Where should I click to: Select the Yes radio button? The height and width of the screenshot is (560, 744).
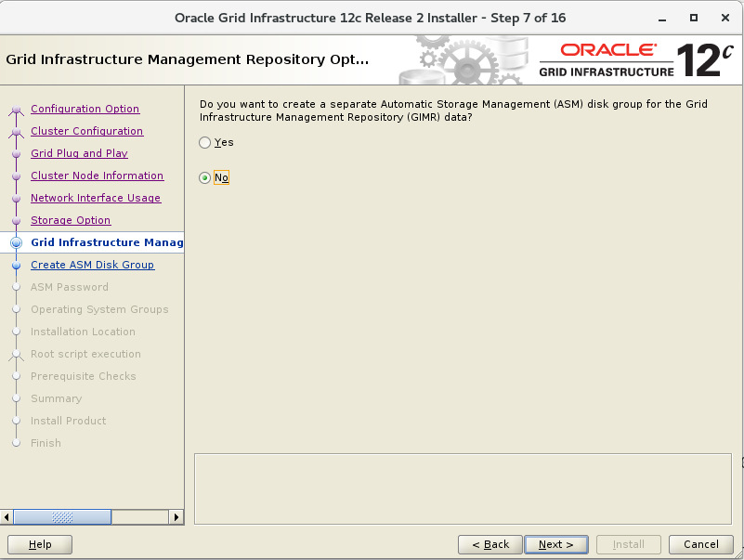click(204, 142)
